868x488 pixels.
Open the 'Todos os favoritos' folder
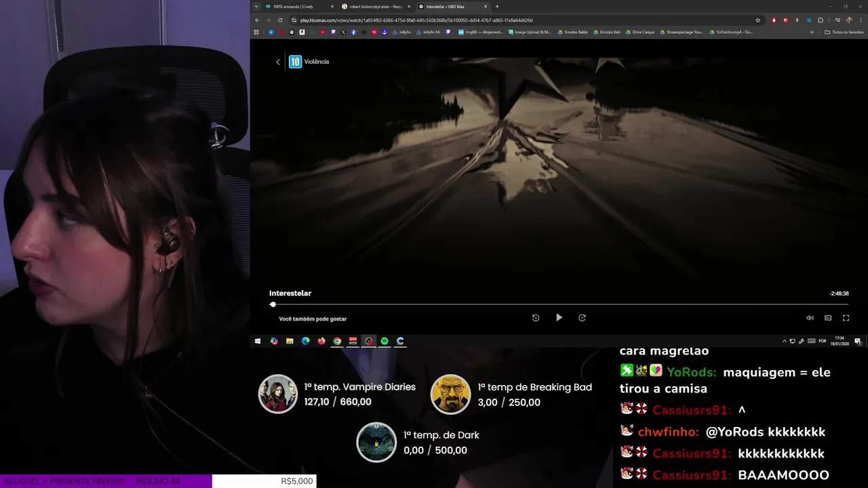pos(844,32)
